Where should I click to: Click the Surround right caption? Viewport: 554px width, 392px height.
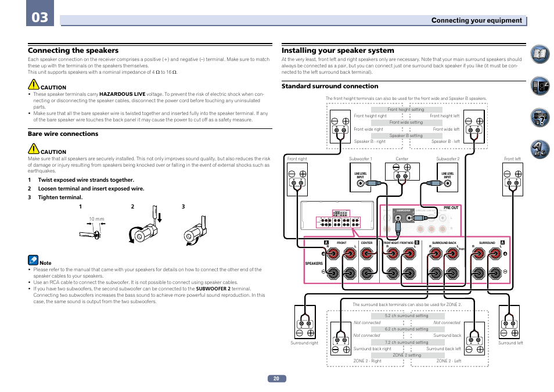pos(304,343)
